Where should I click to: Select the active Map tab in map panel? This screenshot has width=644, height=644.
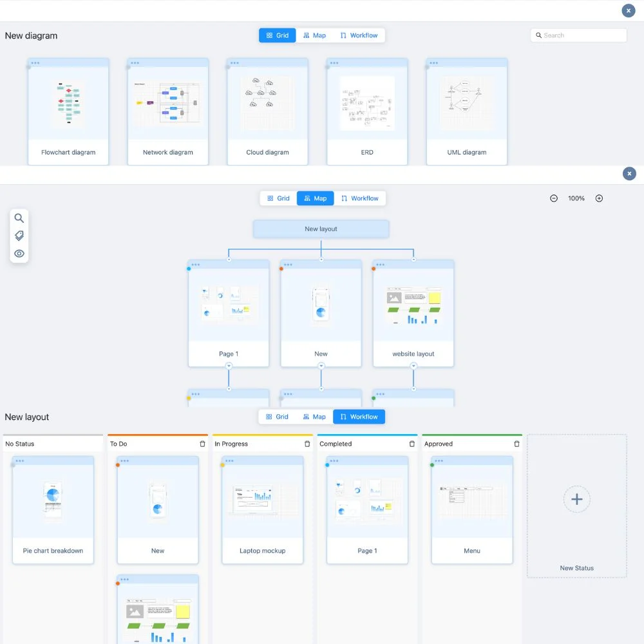pos(315,198)
